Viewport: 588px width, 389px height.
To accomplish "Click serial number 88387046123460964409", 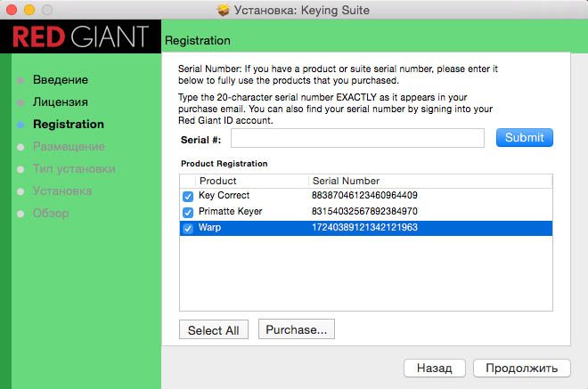I will click(364, 195).
